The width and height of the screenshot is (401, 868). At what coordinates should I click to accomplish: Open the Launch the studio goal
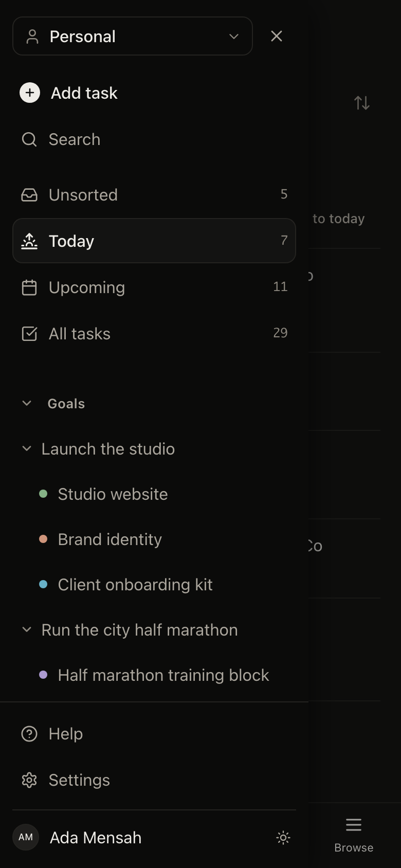(x=108, y=449)
